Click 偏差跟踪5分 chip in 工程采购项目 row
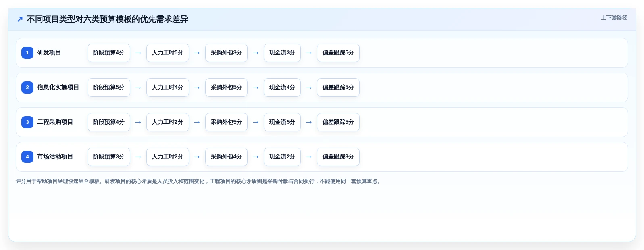Viewport: 644px width, 250px height. (x=338, y=122)
